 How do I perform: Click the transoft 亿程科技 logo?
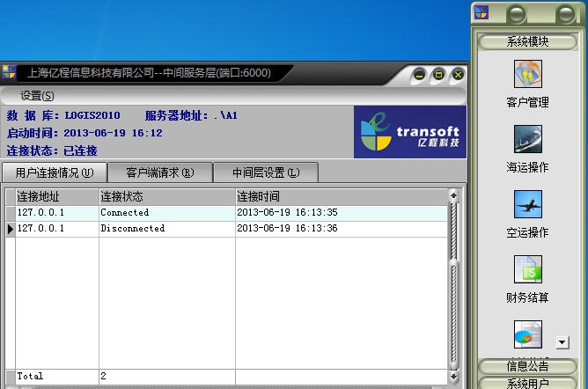[x=410, y=132]
